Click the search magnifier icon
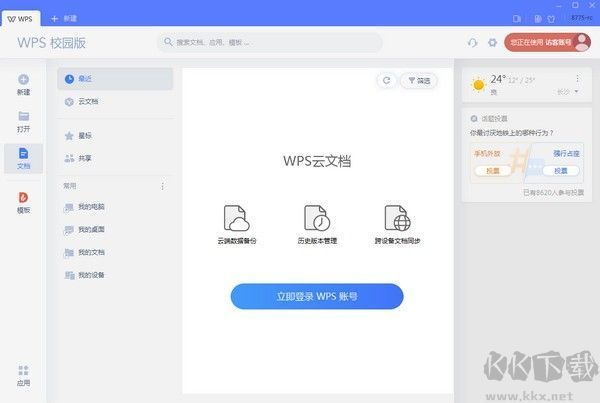 [x=168, y=42]
